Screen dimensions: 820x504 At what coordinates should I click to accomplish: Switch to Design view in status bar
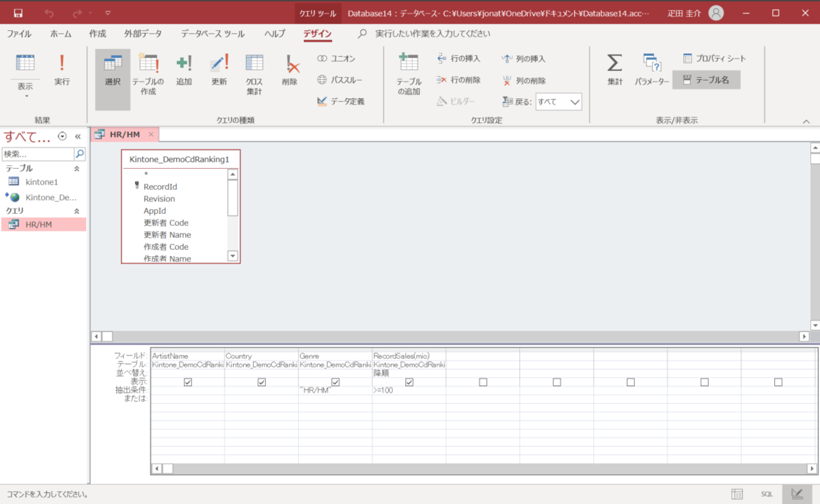click(797, 494)
